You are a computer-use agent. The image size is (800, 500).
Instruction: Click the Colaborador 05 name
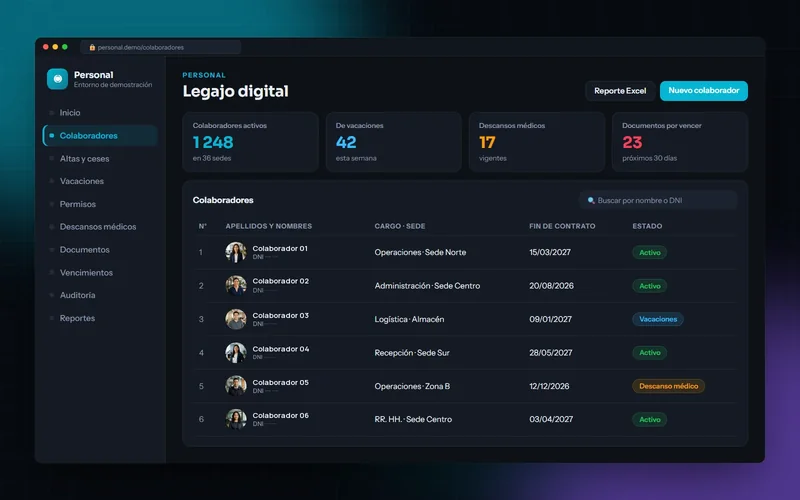coord(281,382)
